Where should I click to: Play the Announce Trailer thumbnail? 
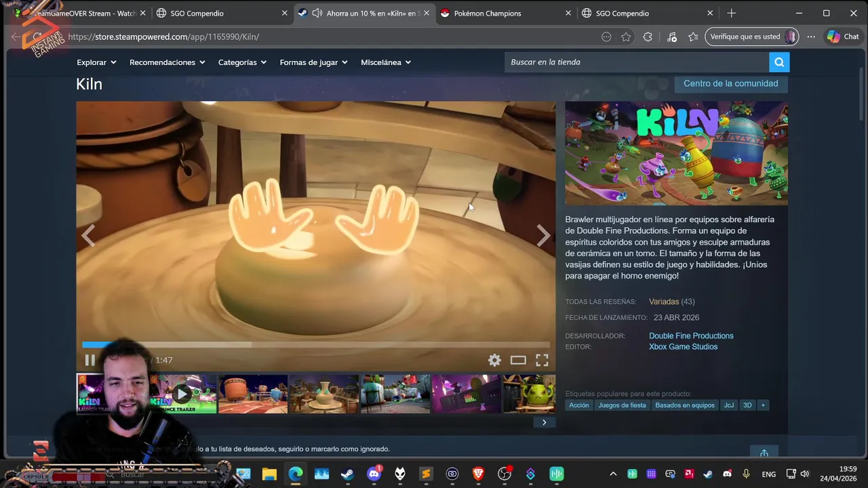(x=182, y=393)
